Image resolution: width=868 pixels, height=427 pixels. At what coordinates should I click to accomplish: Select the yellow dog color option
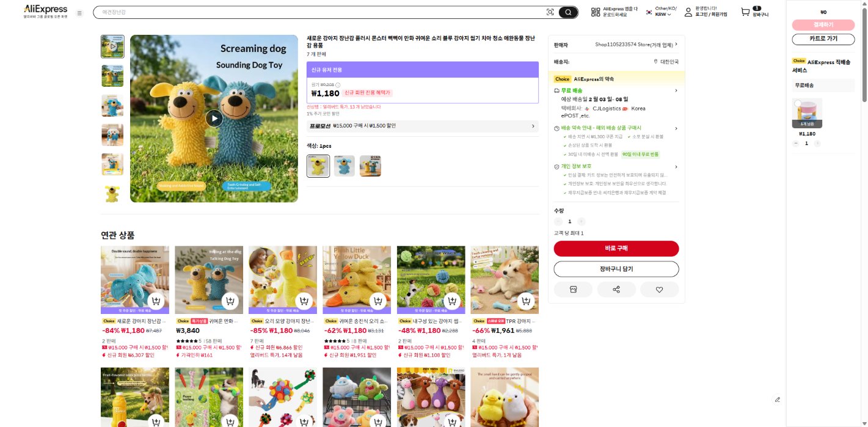(x=318, y=166)
